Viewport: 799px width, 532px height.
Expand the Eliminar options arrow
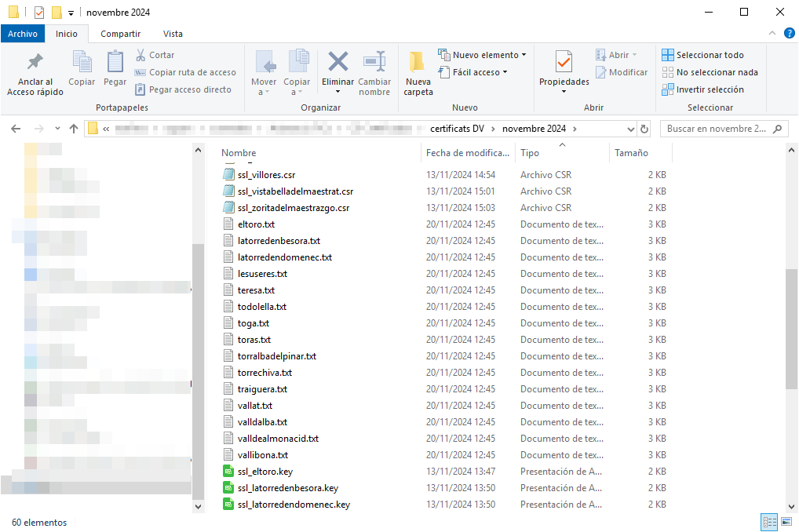pos(337,93)
